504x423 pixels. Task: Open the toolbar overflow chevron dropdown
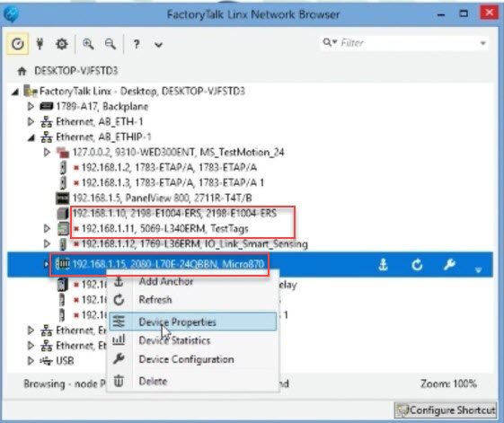(158, 45)
